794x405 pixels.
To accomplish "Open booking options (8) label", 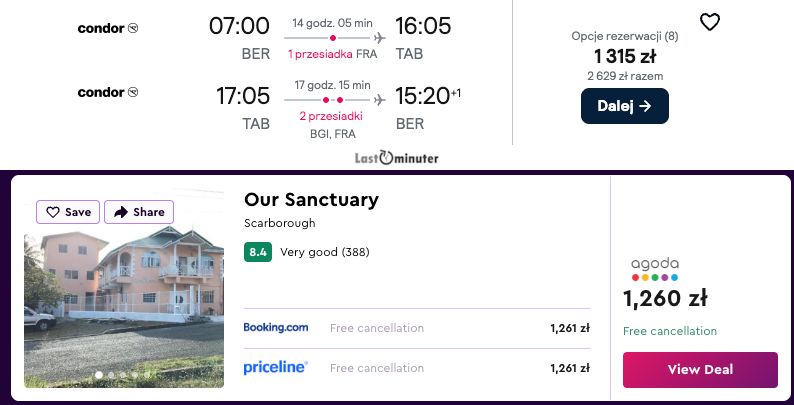I will [x=624, y=36].
